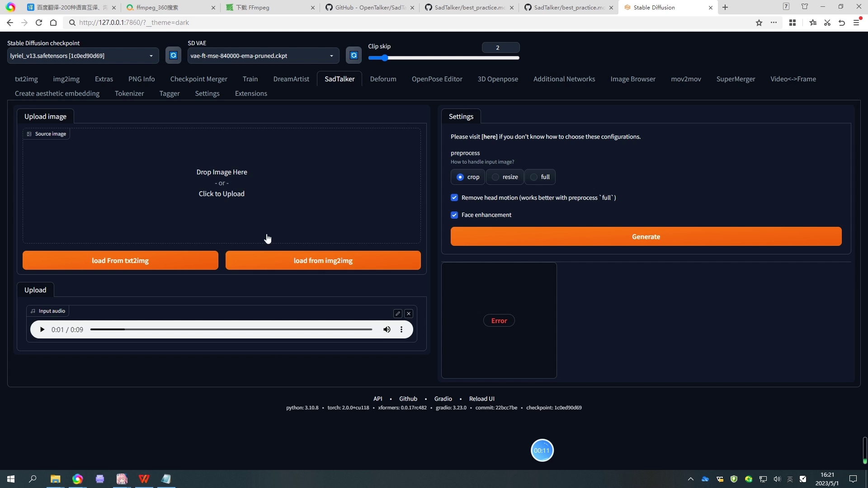Edit the input audio with pencil icon
Screen dimensions: 868x488
398,314
